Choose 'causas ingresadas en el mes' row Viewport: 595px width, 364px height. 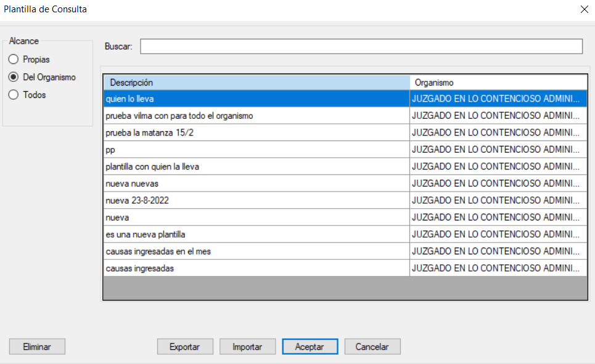click(x=256, y=251)
